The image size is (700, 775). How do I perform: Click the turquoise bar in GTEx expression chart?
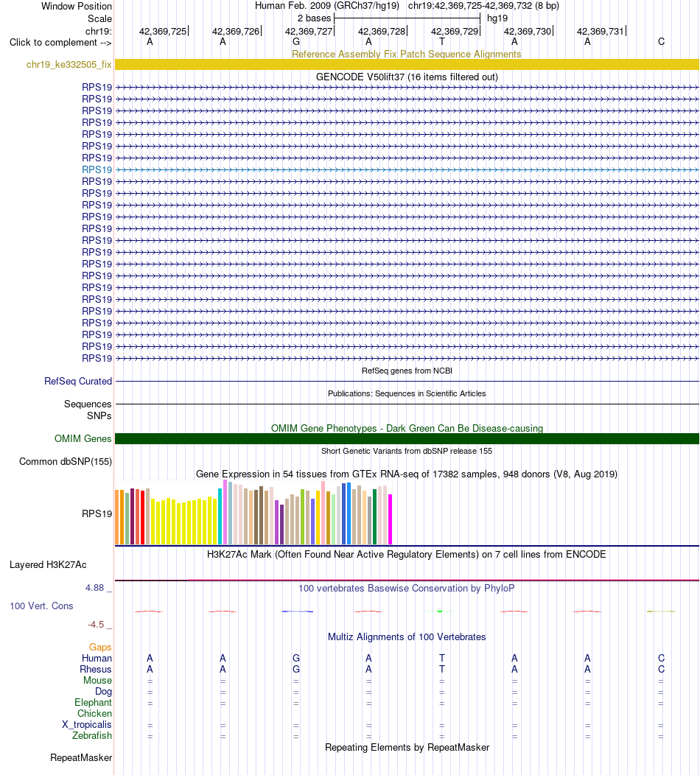(x=220, y=516)
